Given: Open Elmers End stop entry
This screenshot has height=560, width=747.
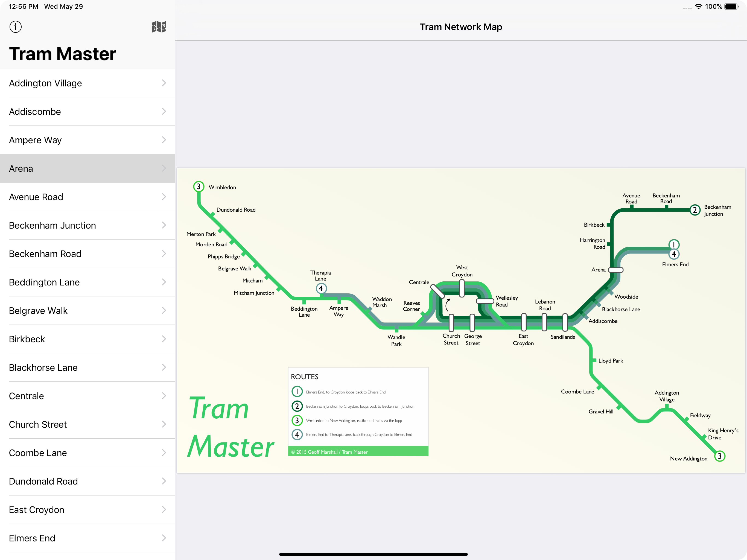Looking at the screenshot, I should [x=87, y=538].
